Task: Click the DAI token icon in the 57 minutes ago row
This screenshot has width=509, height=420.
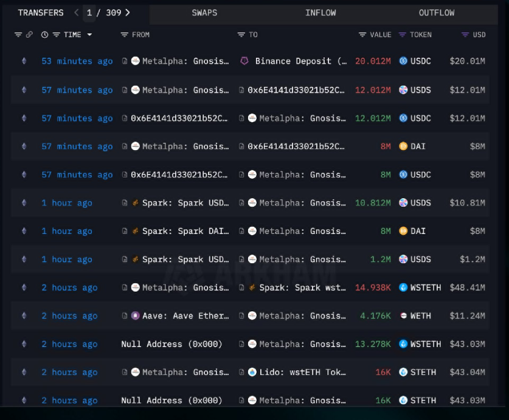Action: click(x=403, y=146)
